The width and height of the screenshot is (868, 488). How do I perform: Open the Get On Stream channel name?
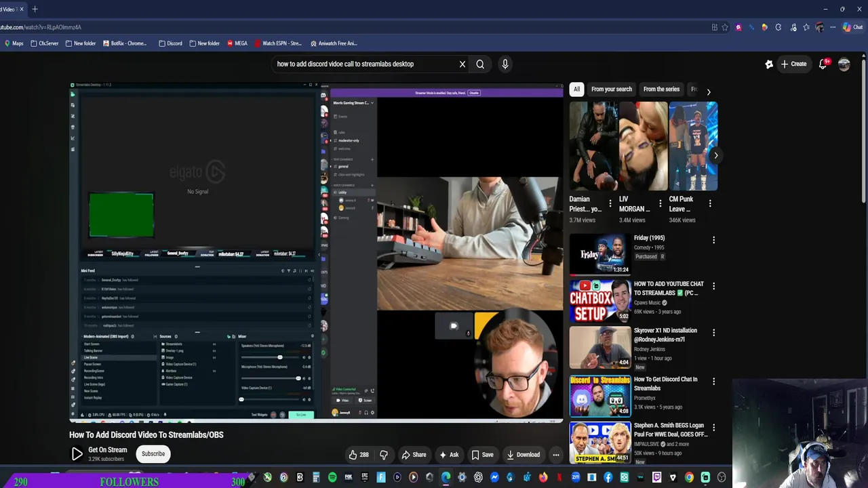pyautogui.click(x=107, y=449)
